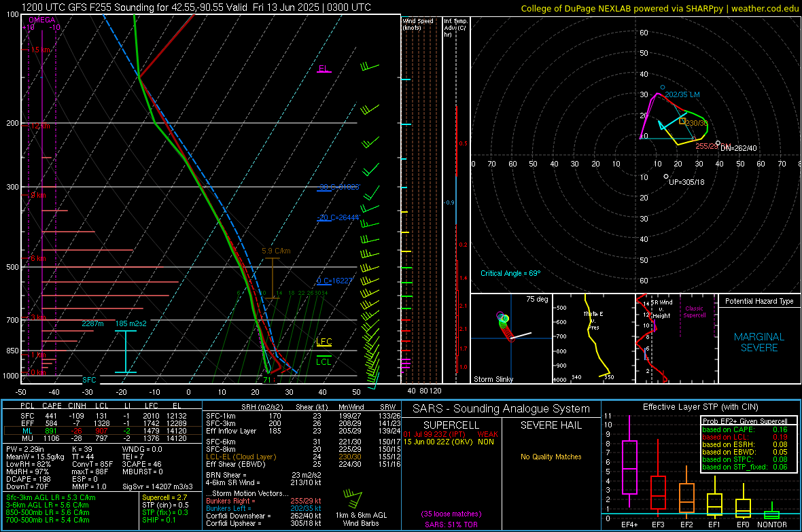Select the magenta EL label on the skew-T

[x=324, y=69]
